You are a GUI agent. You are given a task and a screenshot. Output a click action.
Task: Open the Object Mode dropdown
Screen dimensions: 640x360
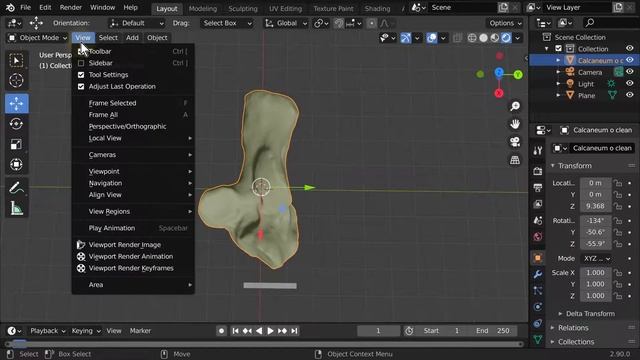[38, 38]
